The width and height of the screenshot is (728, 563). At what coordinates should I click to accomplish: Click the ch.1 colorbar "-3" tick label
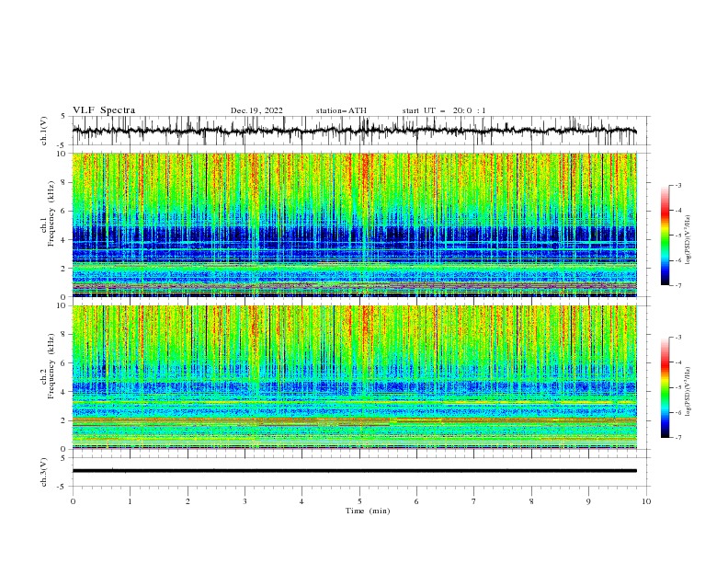click(x=677, y=185)
